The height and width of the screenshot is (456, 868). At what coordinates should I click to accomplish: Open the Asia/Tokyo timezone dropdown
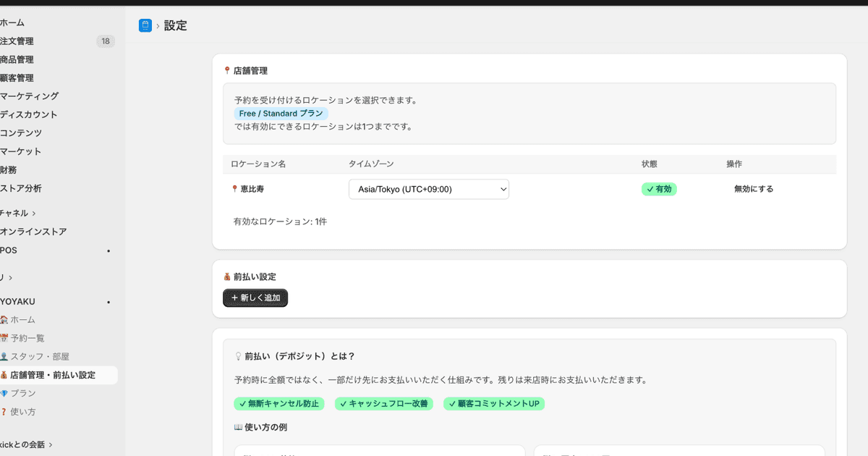point(428,189)
